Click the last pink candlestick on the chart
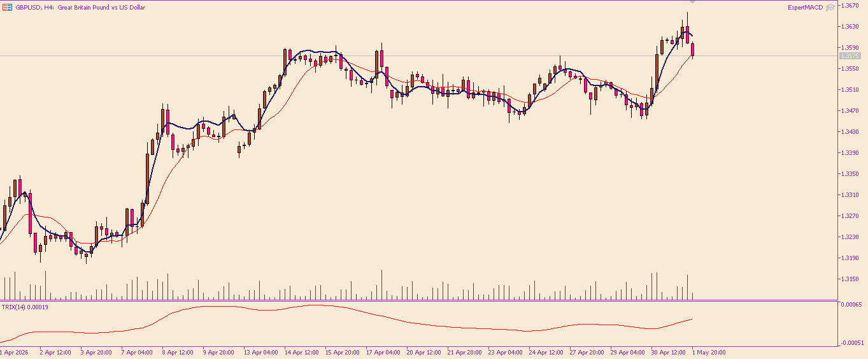Screen dimensions: 868x359 point(692,50)
